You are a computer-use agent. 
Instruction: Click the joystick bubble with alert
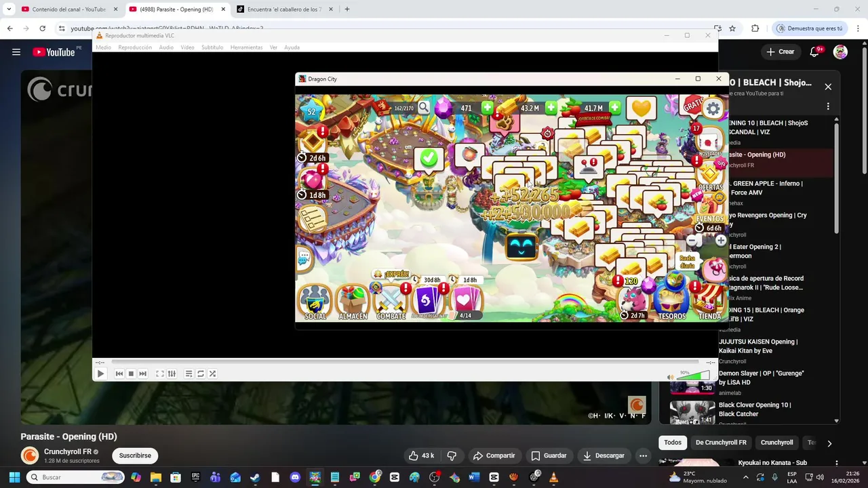[x=588, y=167]
